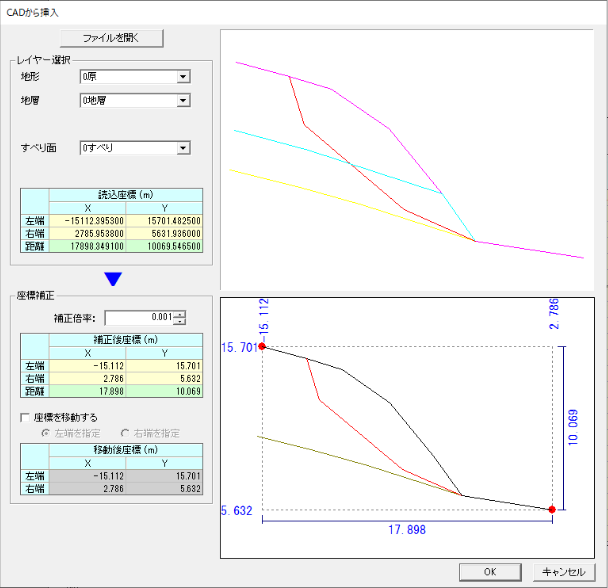608x588 pixels.
Task: Click the ファイルを開く button
Action: point(111,38)
